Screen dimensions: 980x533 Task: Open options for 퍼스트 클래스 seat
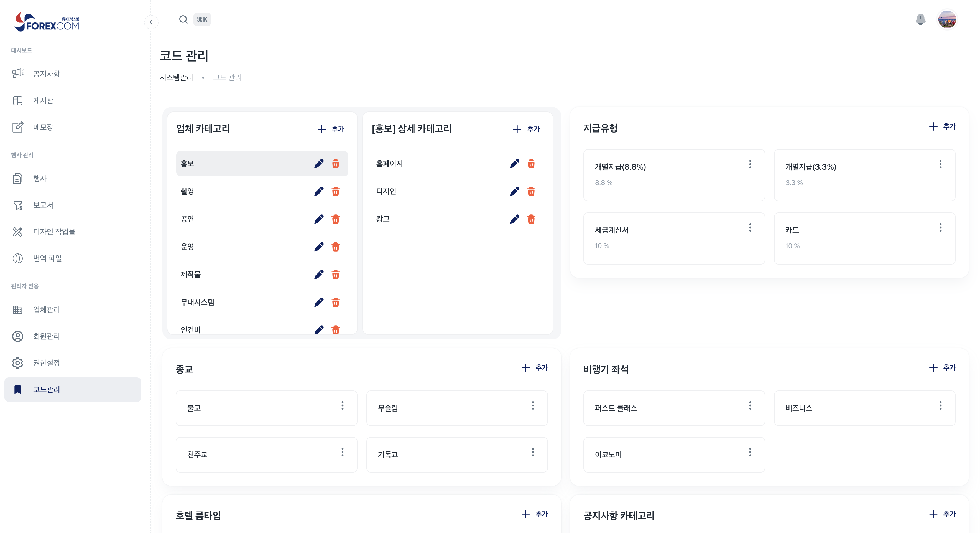click(750, 405)
